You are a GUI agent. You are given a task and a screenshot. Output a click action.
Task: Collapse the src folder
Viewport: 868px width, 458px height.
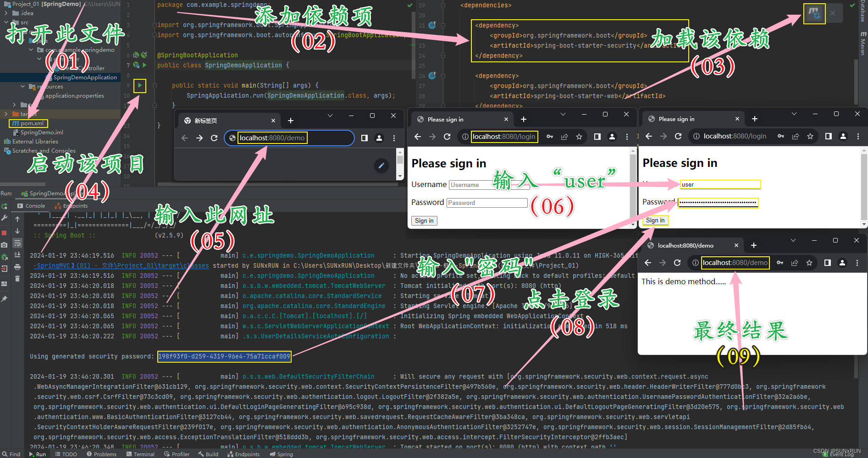click(x=6, y=22)
